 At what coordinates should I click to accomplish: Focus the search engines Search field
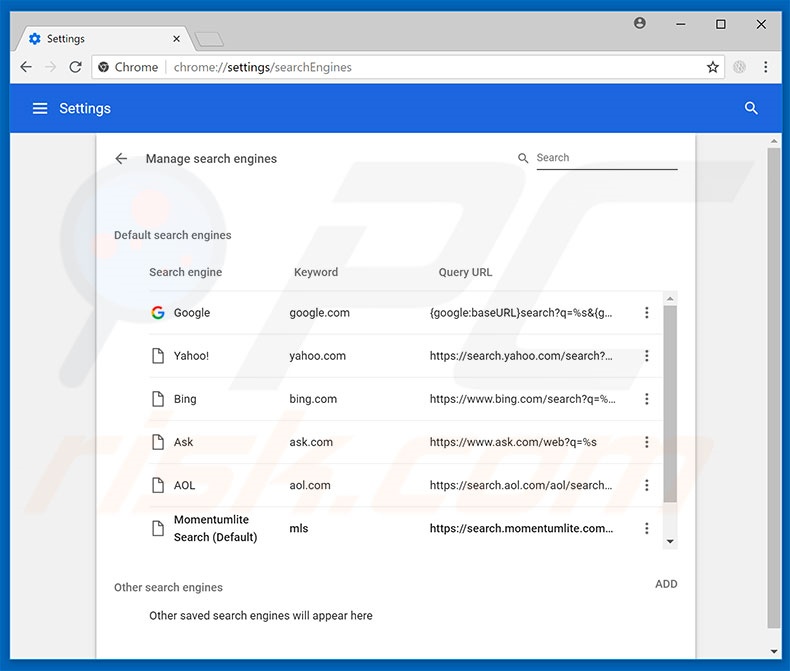607,158
